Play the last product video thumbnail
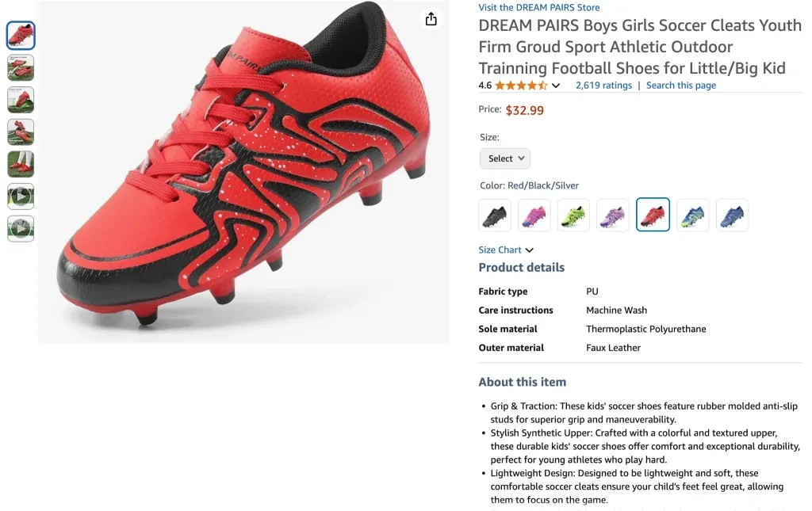The height and width of the screenshot is (511, 812). [x=21, y=229]
